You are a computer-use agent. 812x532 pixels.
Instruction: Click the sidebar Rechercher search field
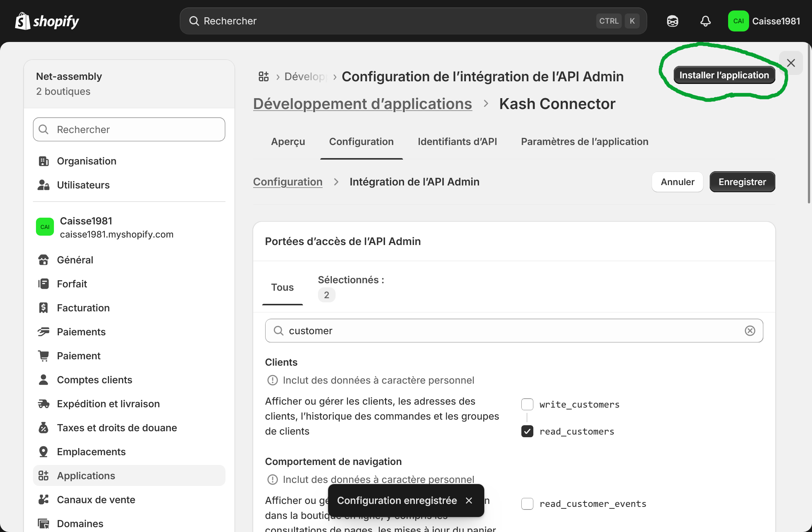[x=129, y=129]
